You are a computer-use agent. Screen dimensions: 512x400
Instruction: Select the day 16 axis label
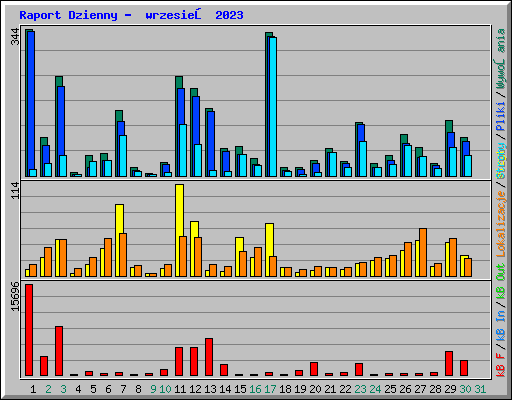click(x=255, y=389)
